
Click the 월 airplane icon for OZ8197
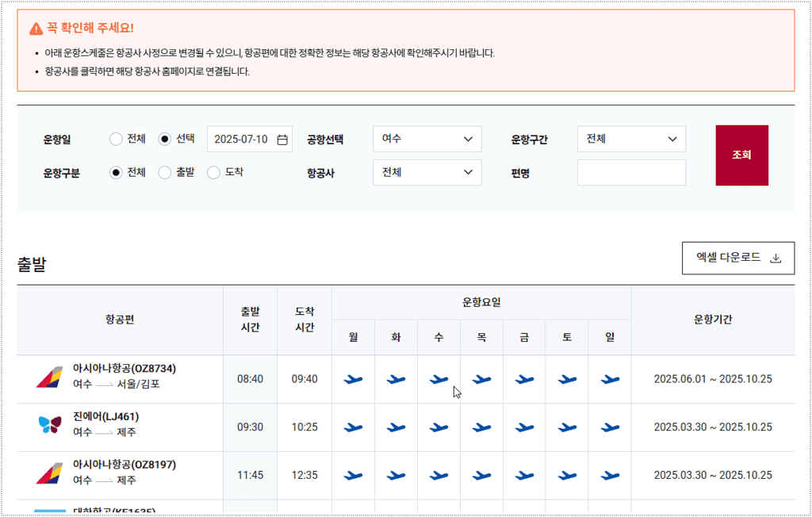353,475
